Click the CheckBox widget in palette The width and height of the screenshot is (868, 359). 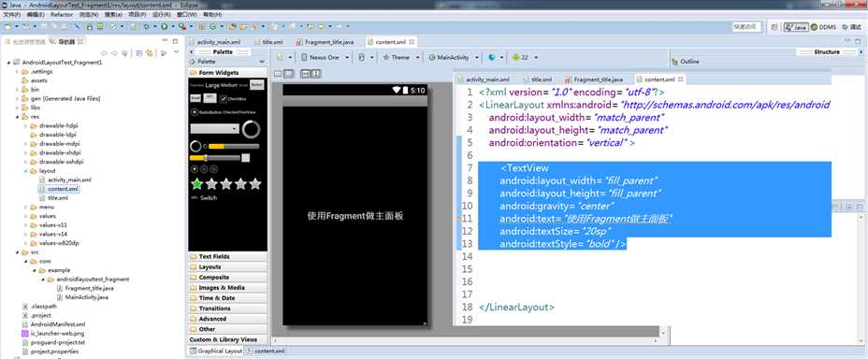tap(233, 98)
